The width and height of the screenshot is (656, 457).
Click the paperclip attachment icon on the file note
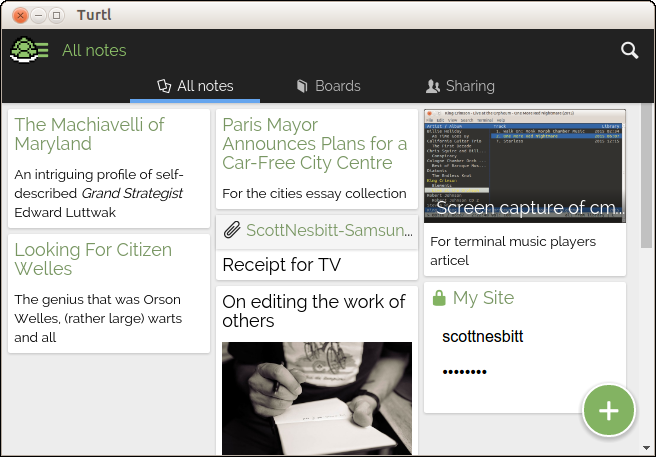[232, 231]
